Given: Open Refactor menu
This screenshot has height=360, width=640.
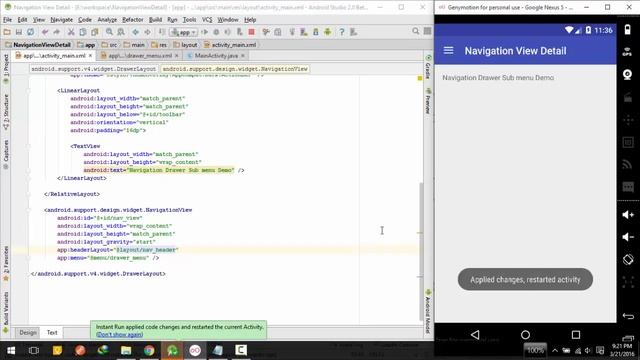Looking at the screenshot, I should click(x=133, y=20).
